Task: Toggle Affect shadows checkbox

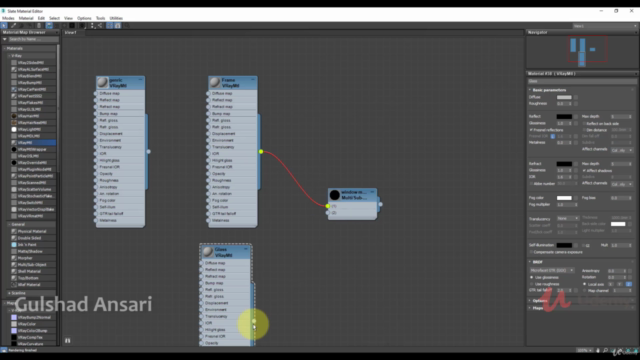Action: click(x=584, y=170)
